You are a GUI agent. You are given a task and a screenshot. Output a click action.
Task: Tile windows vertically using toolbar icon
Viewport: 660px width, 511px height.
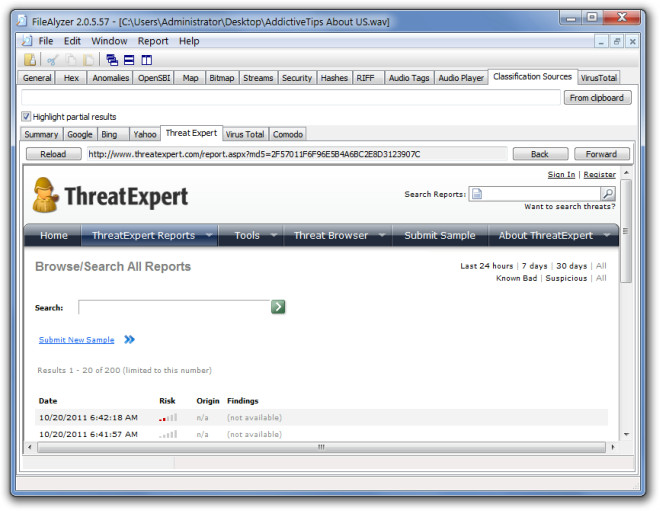[x=146, y=60]
